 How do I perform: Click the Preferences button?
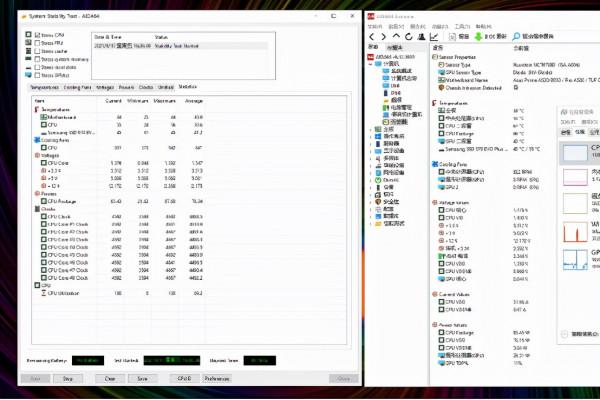coord(217,379)
